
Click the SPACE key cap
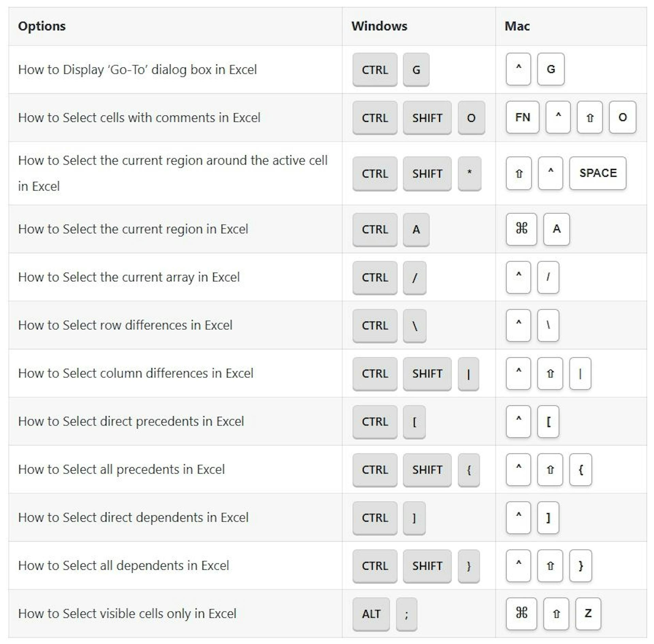[597, 173]
